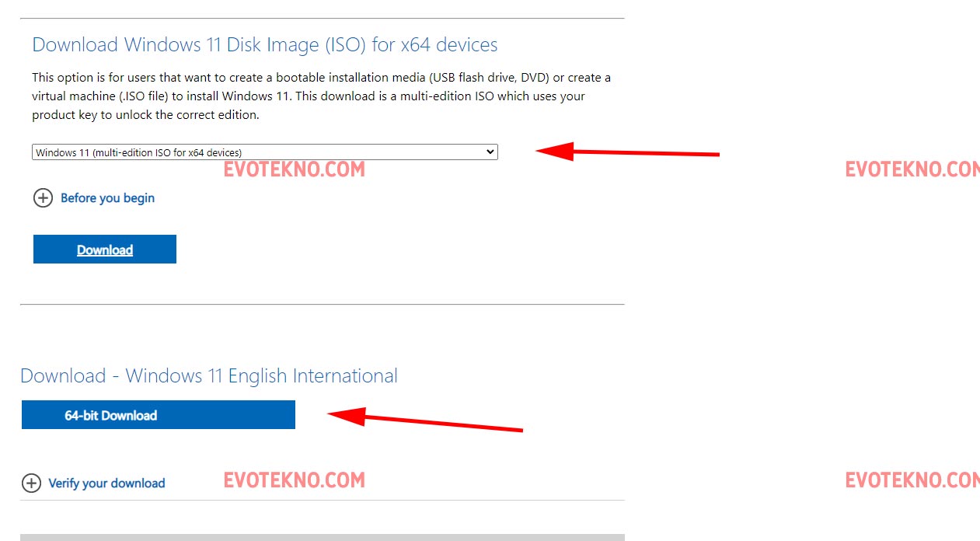
Task: Click the Download Windows 11 Disk Image heading
Action: tap(264, 45)
